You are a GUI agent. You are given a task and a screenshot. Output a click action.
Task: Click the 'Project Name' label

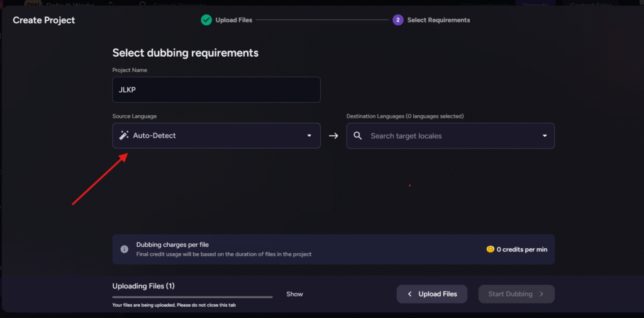(130, 71)
